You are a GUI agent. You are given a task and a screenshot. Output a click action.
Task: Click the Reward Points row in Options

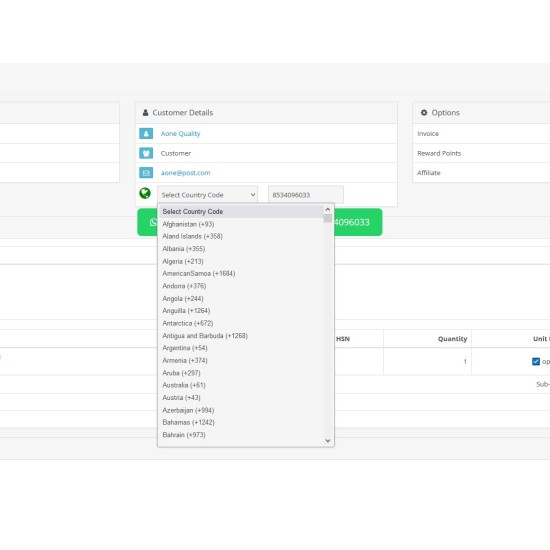[x=481, y=153]
